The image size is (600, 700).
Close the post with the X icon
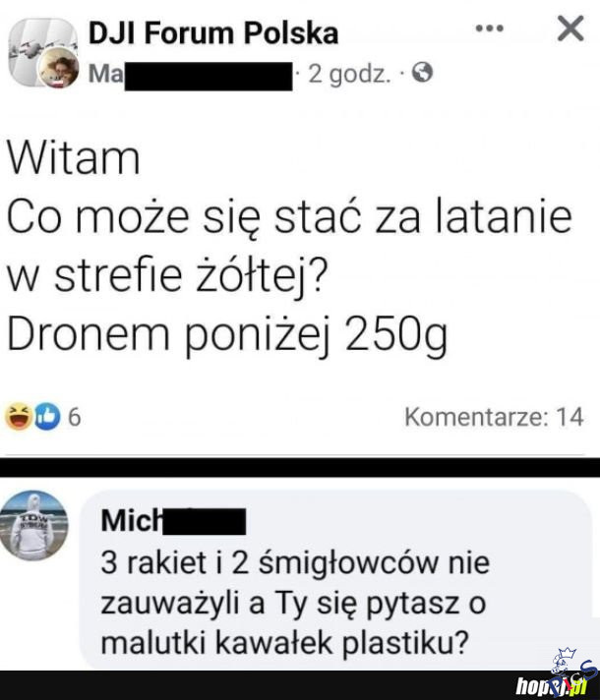click(570, 29)
